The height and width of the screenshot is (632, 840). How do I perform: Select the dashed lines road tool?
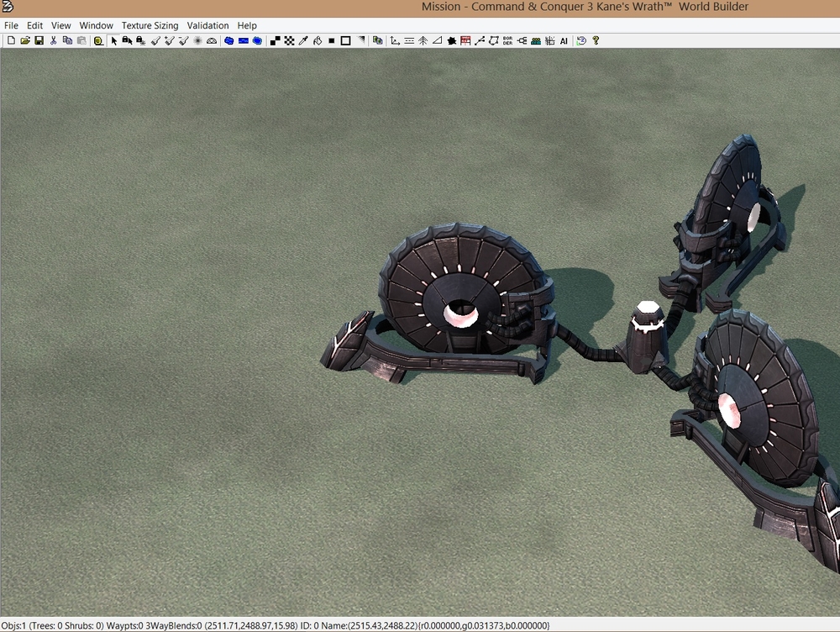[409, 40]
